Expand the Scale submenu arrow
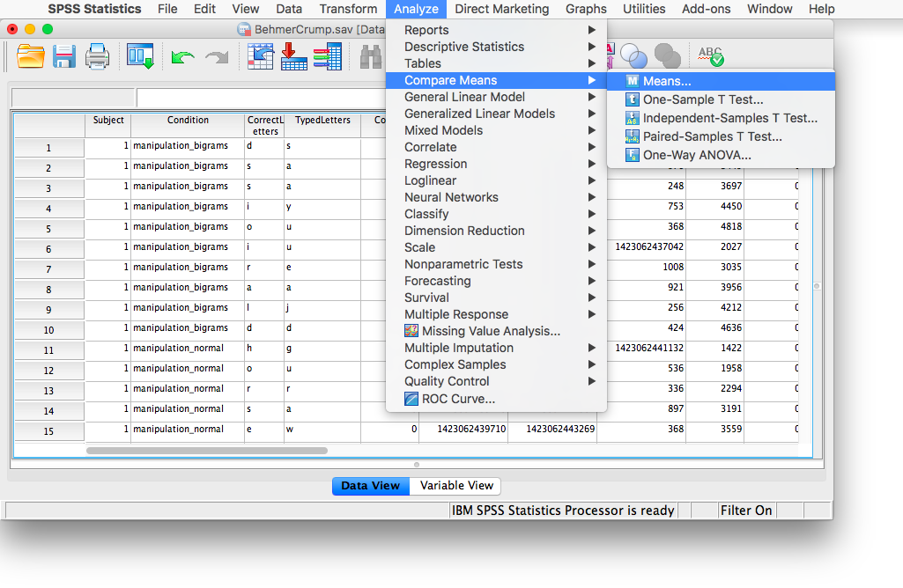This screenshot has height=588, width=903. (x=591, y=247)
